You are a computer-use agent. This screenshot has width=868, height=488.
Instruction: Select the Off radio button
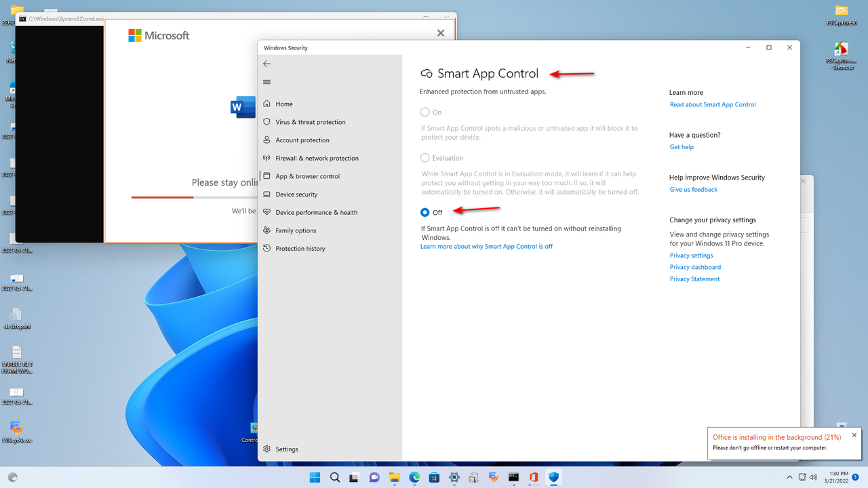pos(425,213)
